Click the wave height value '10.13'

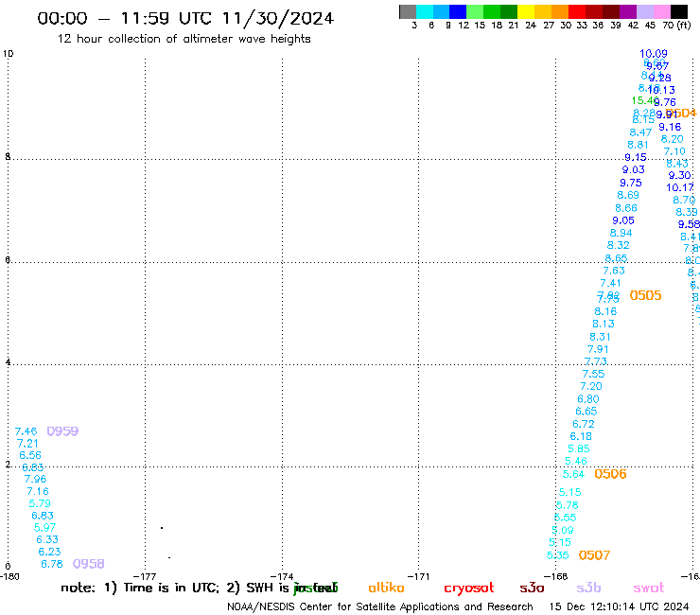click(662, 90)
